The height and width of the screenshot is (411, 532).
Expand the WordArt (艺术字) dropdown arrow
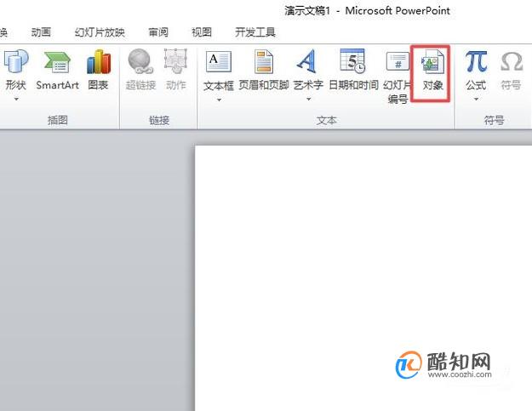click(308, 100)
